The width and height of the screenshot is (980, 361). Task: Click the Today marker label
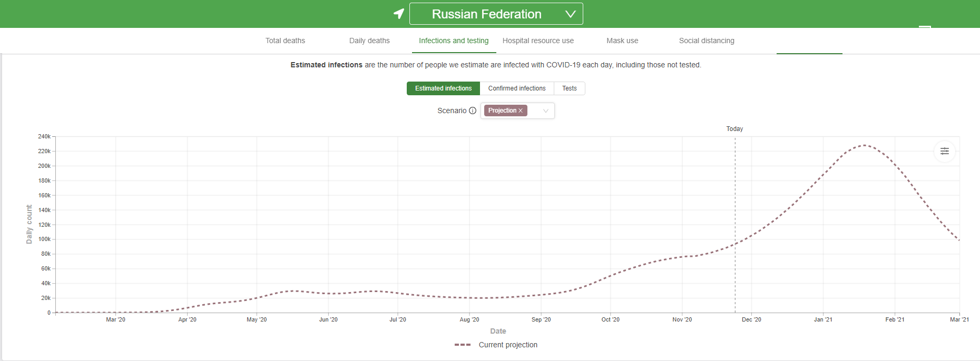(734, 129)
